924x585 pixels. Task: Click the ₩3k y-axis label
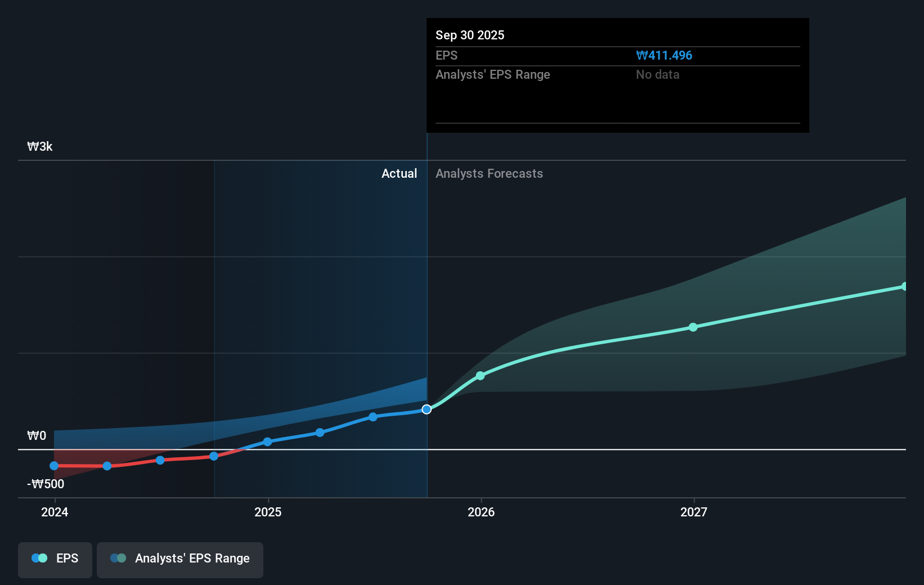pos(40,147)
